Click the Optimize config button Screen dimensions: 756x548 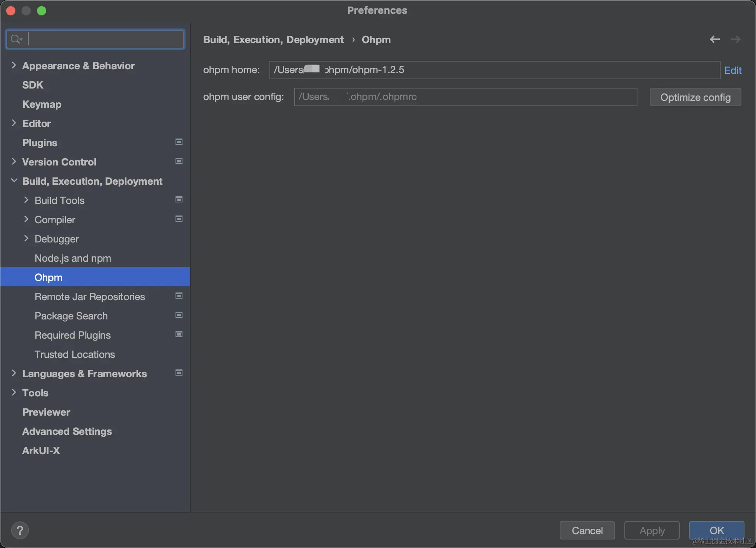click(x=695, y=97)
